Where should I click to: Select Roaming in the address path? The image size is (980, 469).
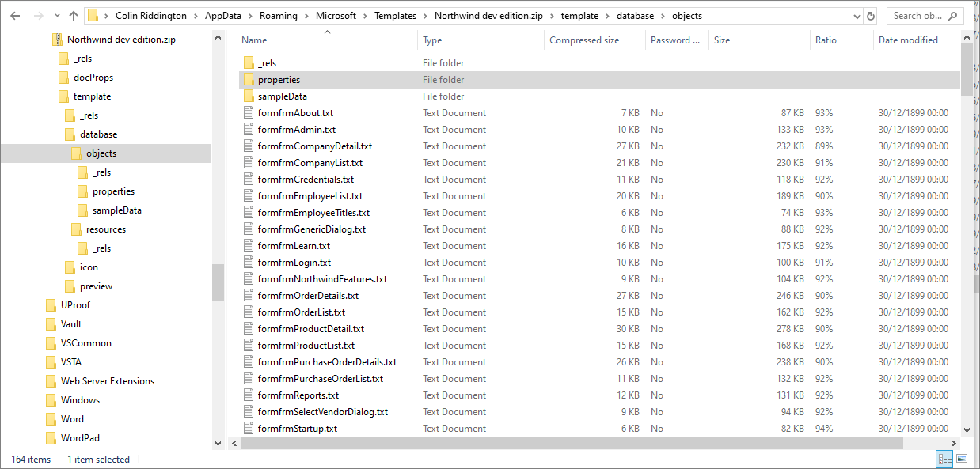tap(279, 16)
